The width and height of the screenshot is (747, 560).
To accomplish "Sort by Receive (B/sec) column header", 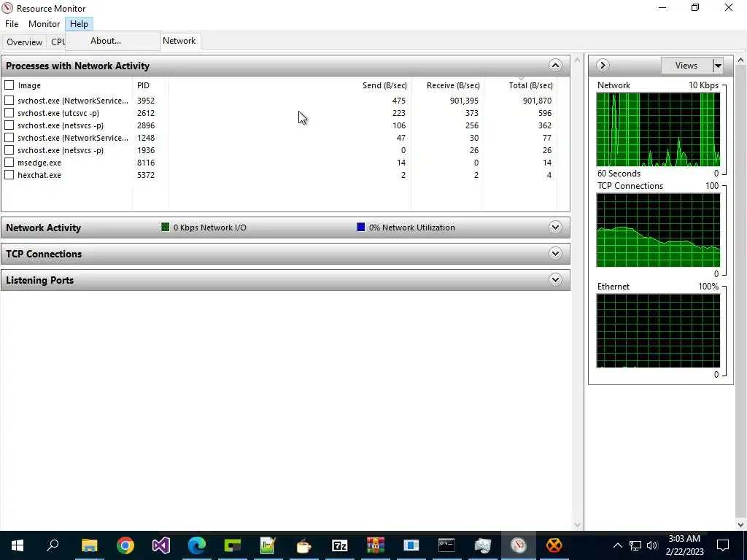I will (453, 85).
